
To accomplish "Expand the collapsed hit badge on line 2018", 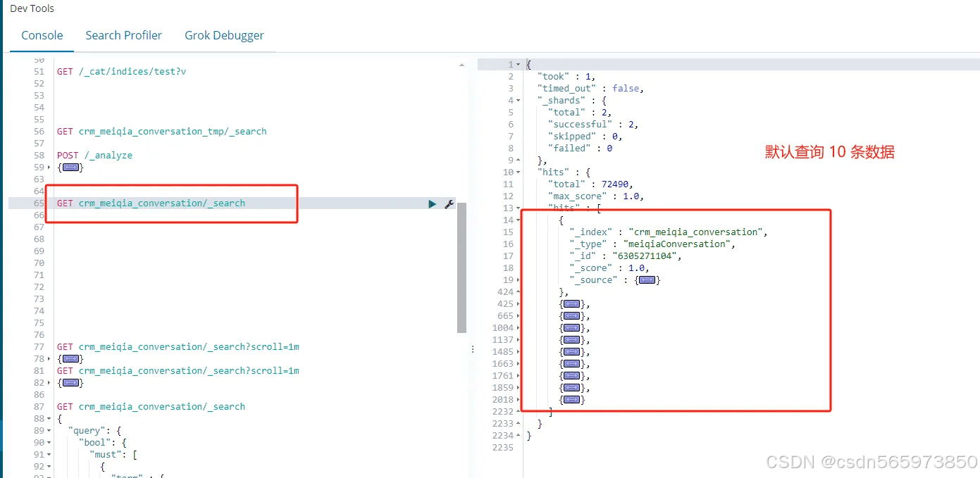I will click(571, 399).
